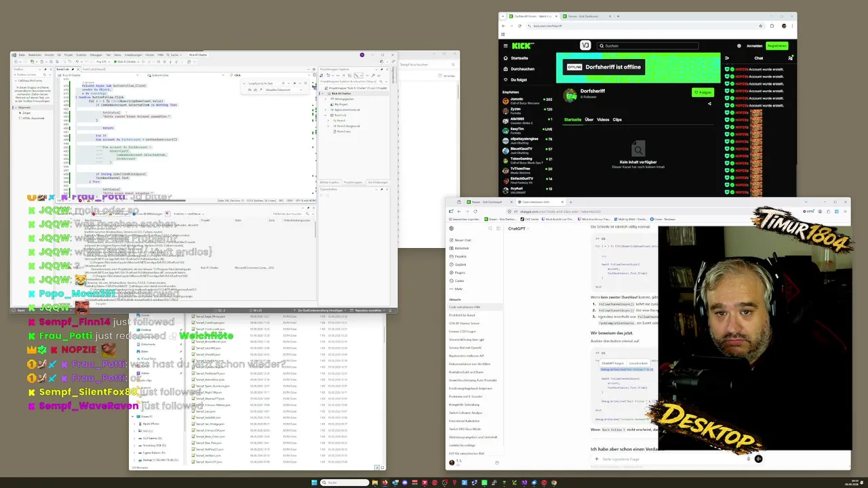The height and width of the screenshot is (488, 868).
Task: Click the VJ logo icon on Kick
Action: [x=585, y=45]
